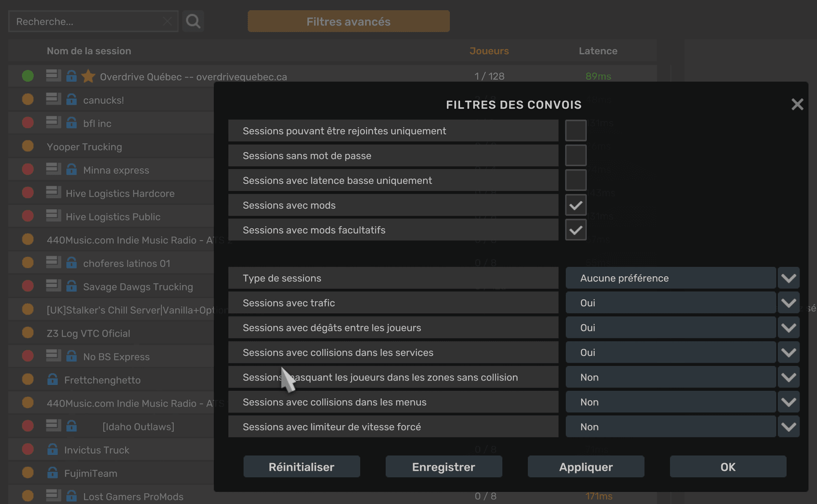Open the Type de sessions dropdown arrow
Viewport: 817px width, 504px height.
click(x=788, y=278)
